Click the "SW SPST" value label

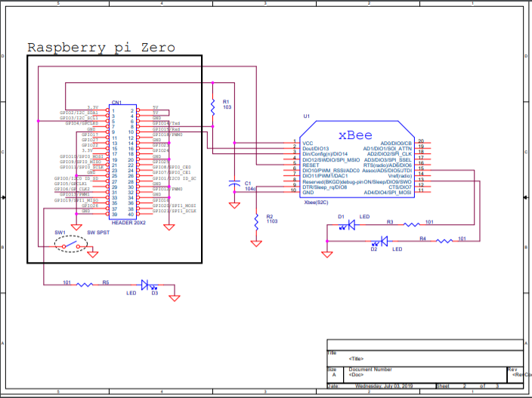click(x=98, y=233)
